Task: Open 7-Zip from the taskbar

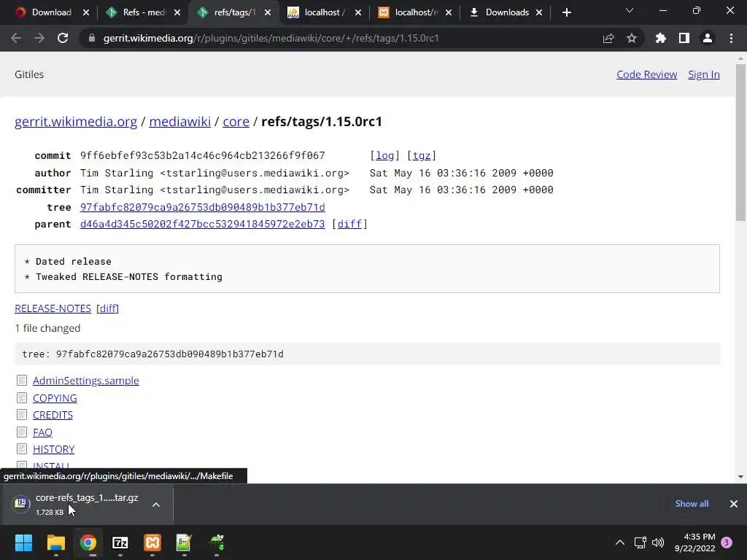Action: pos(120,542)
